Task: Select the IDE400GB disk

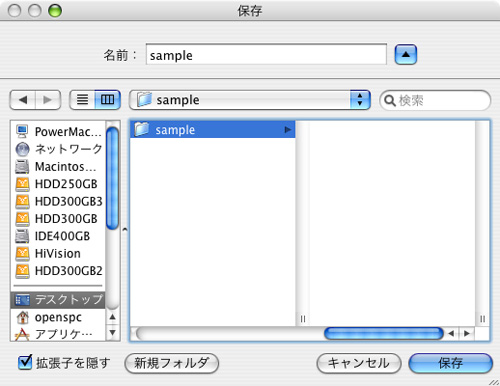Action: click(59, 236)
